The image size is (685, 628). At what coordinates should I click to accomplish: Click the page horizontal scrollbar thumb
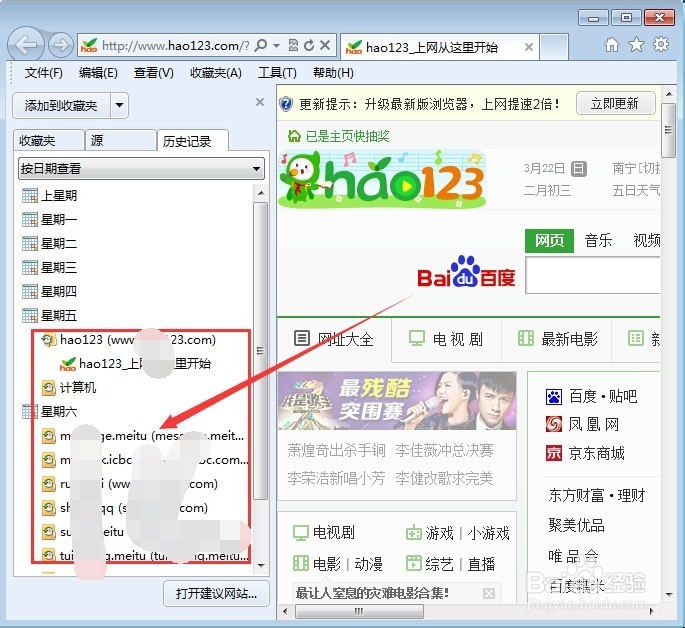359,611
